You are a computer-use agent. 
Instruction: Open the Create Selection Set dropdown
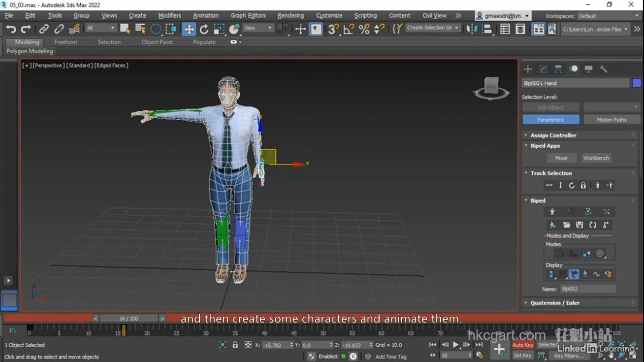(x=433, y=28)
